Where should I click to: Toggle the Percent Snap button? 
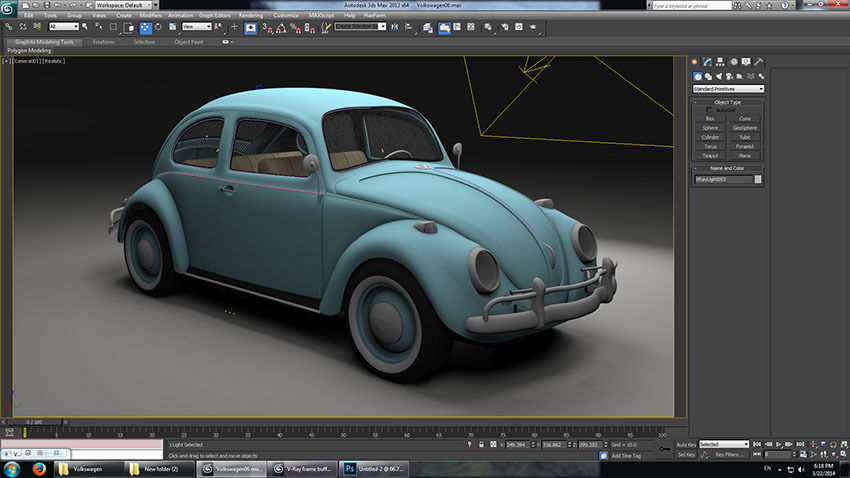tap(295, 28)
